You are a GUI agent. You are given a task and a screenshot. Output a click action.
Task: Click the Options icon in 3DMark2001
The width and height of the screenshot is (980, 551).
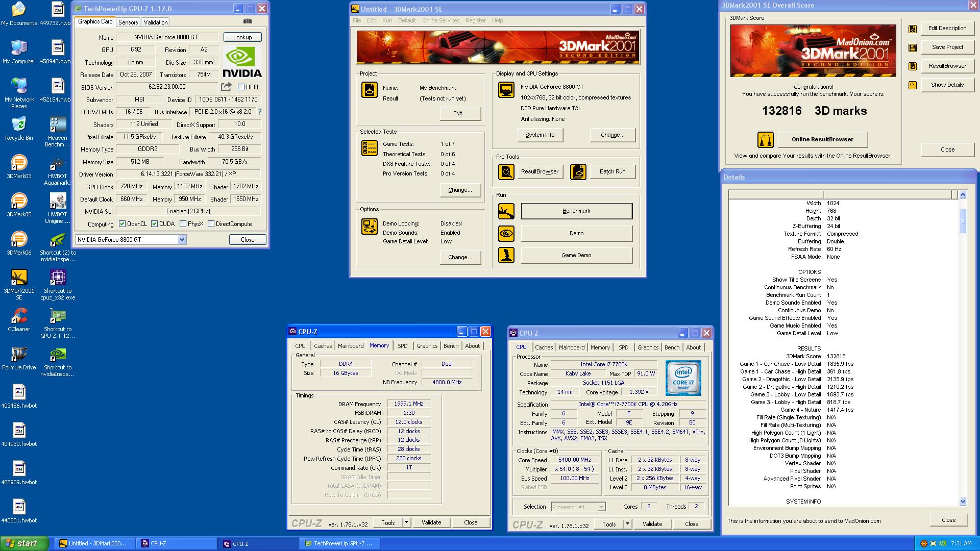(x=370, y=227)
